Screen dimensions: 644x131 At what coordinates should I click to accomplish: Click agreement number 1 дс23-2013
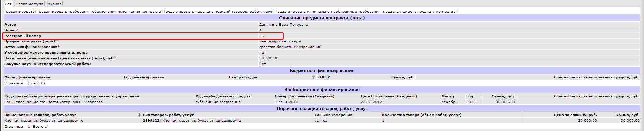click(x=286, y=102)
